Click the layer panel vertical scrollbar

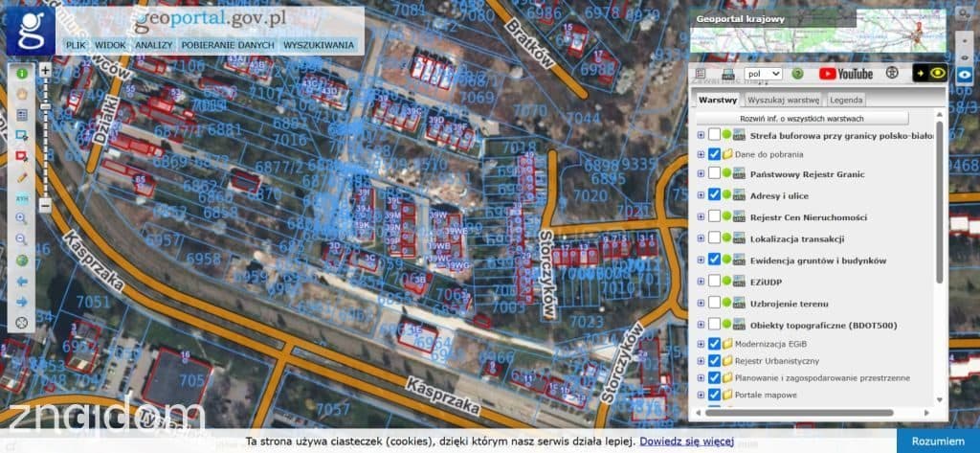pyautogui.click(x=939, y=201)
